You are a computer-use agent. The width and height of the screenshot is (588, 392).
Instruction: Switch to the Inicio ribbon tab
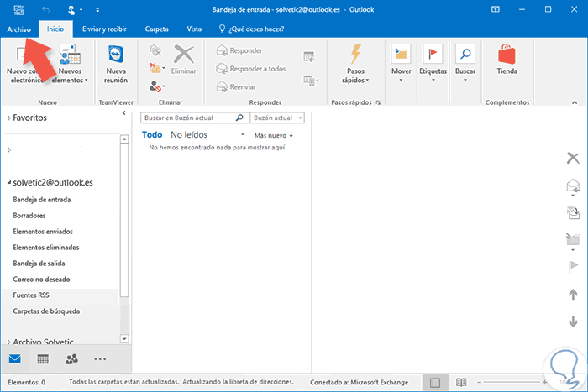55,29
